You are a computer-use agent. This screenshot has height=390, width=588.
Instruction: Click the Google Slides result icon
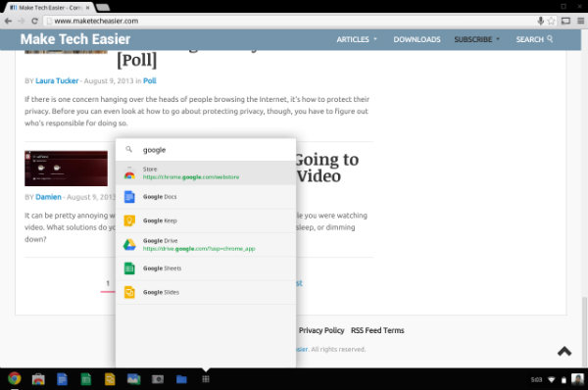(129, 292)
